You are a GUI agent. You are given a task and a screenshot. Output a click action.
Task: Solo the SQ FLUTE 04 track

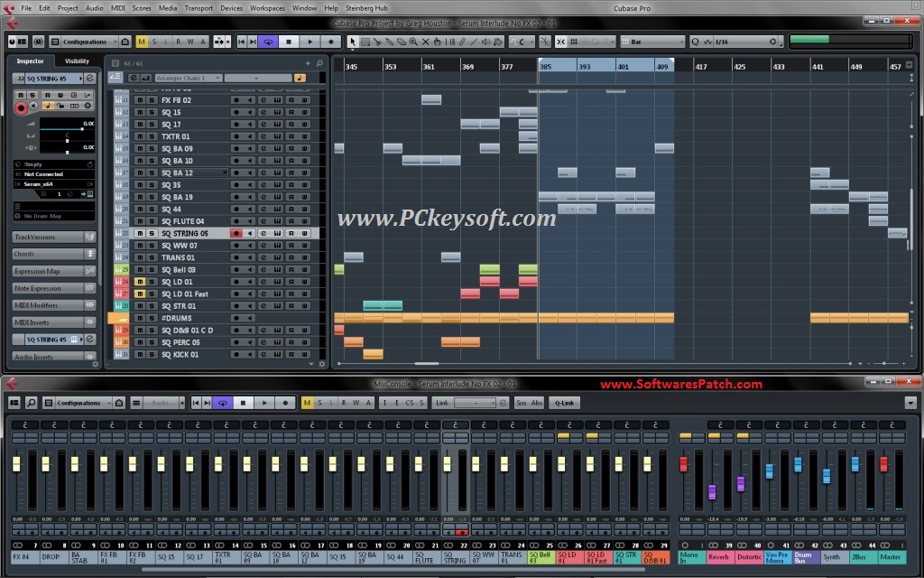[x=152, y=221]
